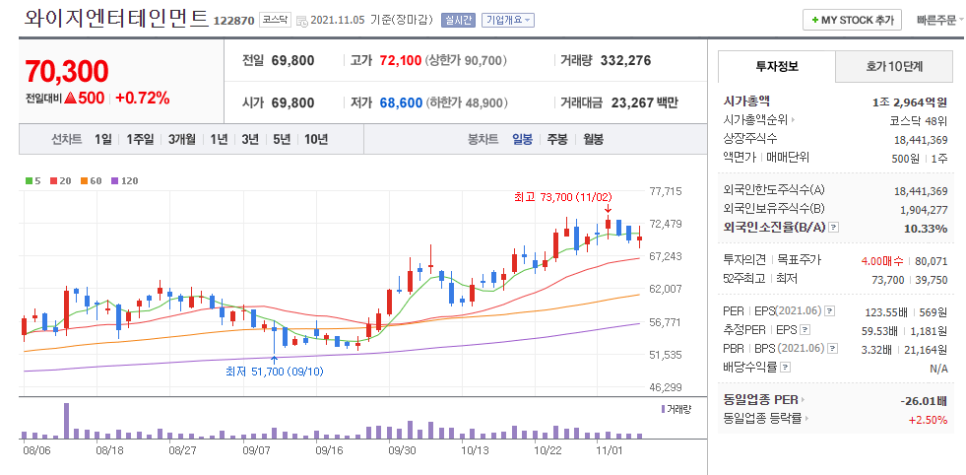The image size is (966, 475).
Task: Open help icon beside PBR BPS(2021.06)
Action: (x=833, y=348)
